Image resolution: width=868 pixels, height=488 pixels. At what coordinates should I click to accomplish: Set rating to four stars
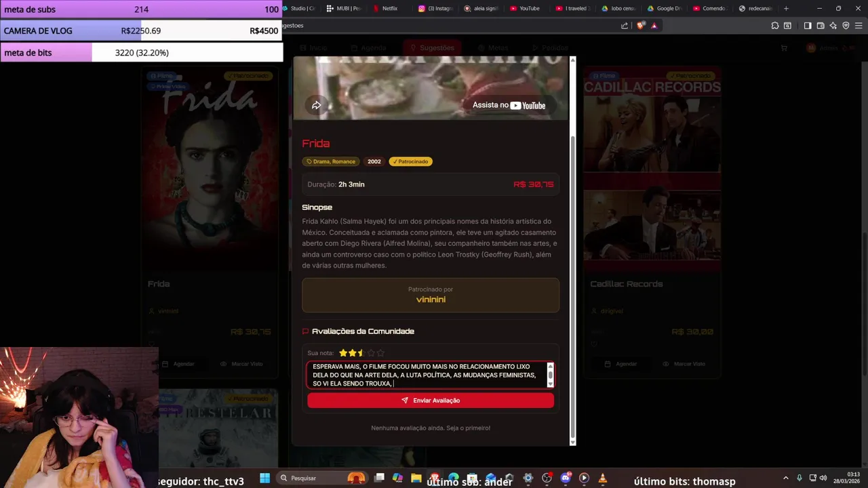[371, 353]
